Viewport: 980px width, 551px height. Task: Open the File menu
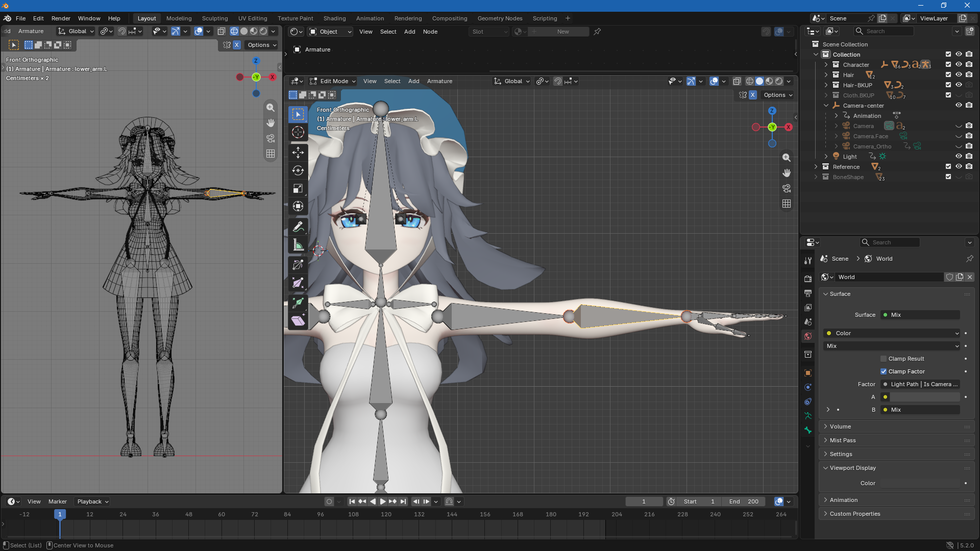coord(20,18)
